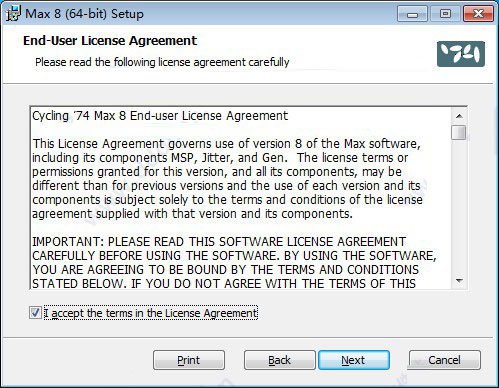The width and height of the screenshot is (499, 388).
Task: Click the "I accept the terms in the License Agreement" label
Action: [x=151, y=313]
